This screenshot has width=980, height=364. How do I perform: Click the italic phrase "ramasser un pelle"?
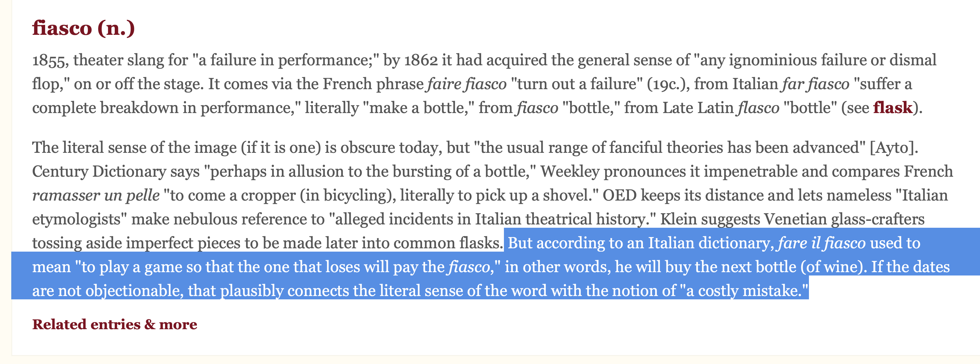click(x=96, y=196)
